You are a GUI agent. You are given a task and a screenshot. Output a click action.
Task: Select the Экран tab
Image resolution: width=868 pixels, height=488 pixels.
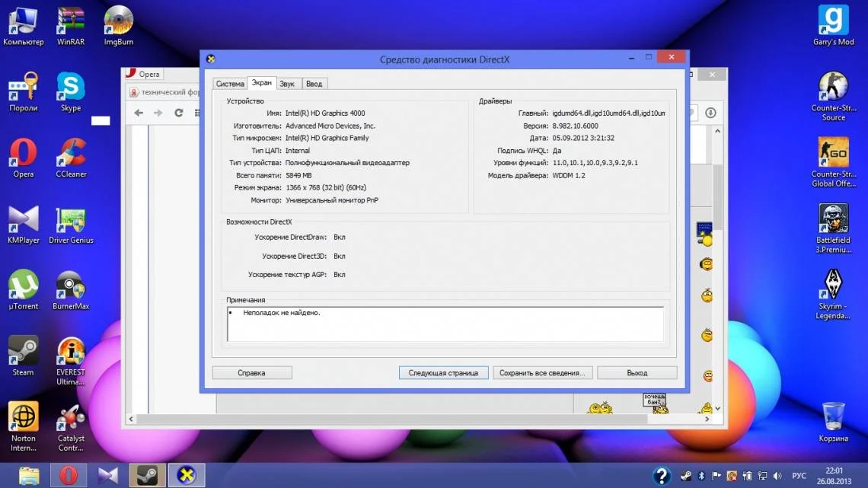click(x=261, y=83)
